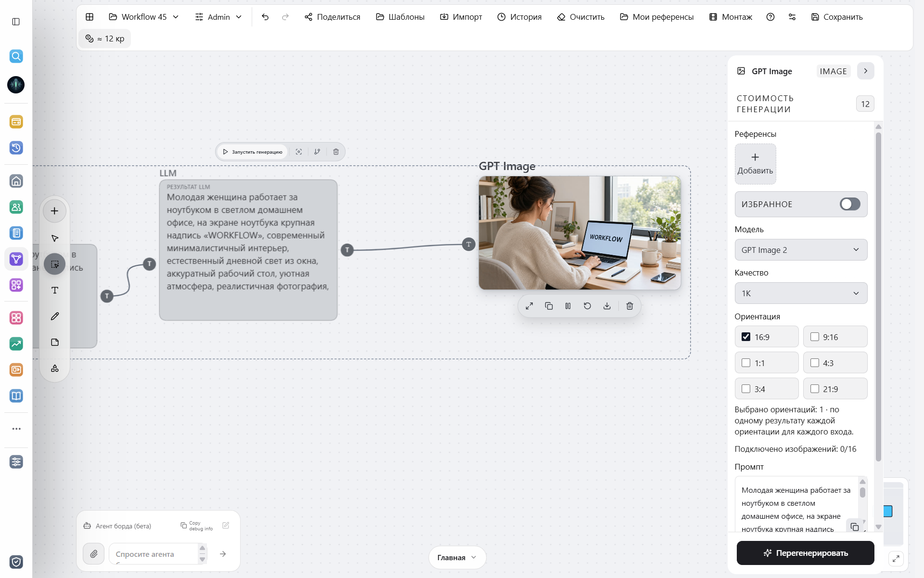Viewport: 924px width, 578px height.
Task: Select the text tool in canvas toolbar
Action: coord(55,290)
